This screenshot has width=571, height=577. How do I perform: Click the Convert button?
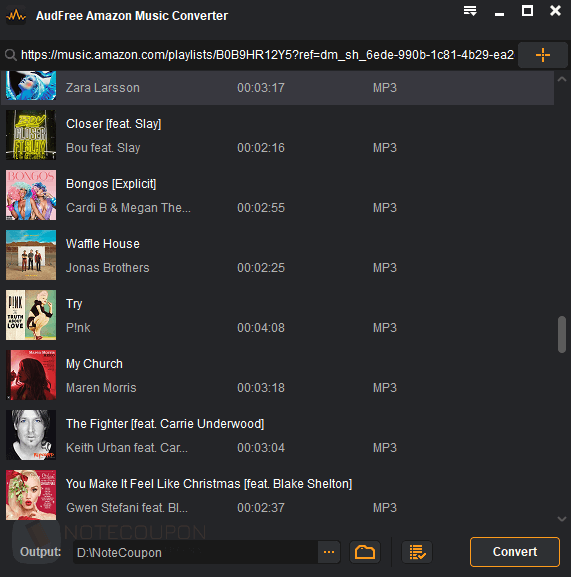[x=515, y=552]
